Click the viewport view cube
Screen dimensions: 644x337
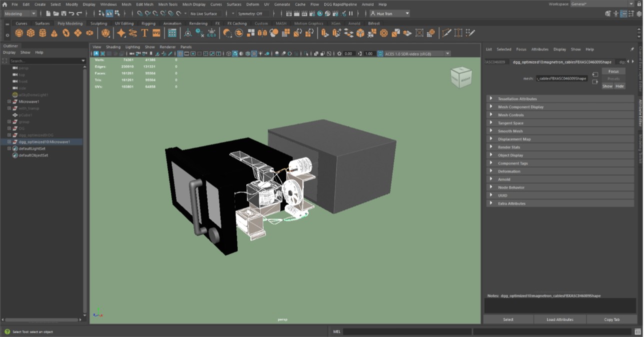(461, 76)
